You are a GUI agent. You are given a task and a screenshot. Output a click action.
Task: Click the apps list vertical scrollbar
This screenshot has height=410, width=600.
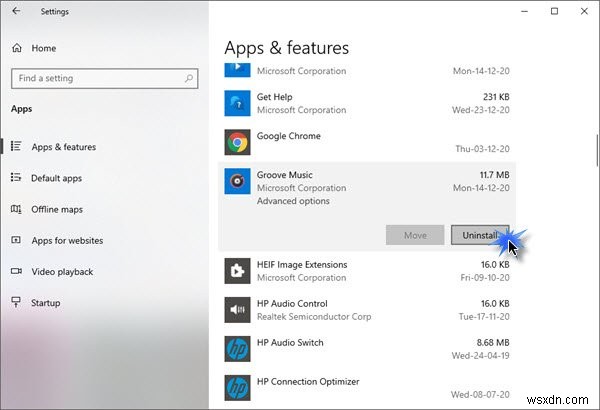(597, 150)
